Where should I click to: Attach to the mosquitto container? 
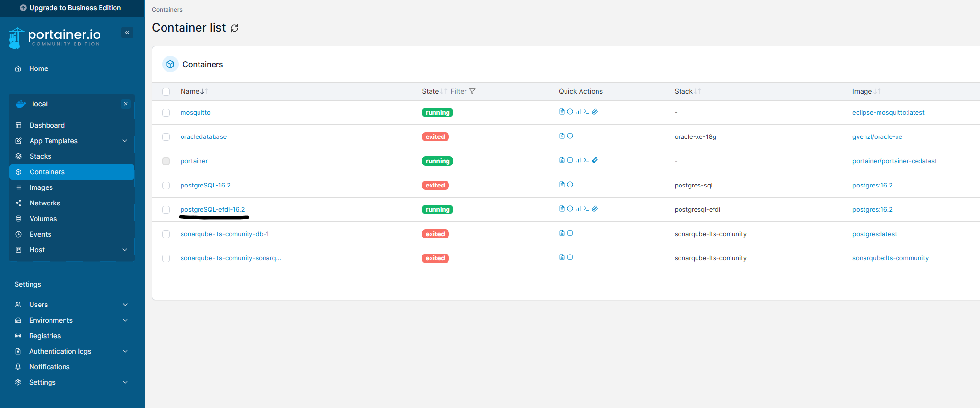[595, 112]
